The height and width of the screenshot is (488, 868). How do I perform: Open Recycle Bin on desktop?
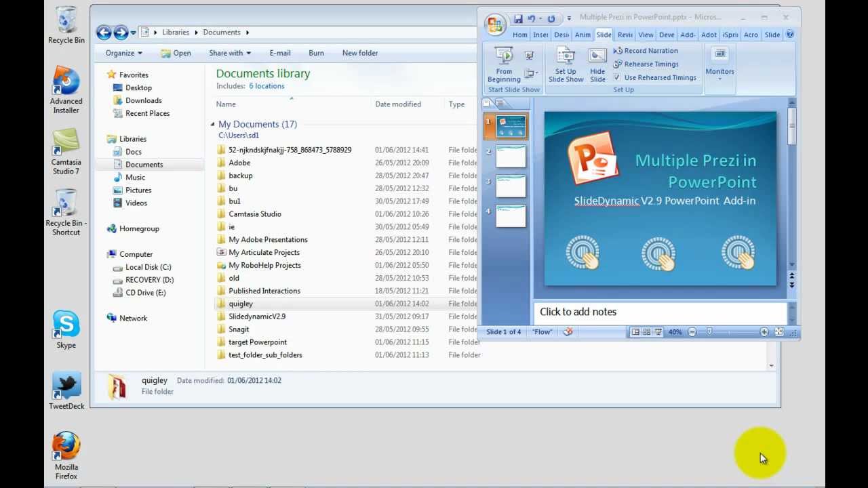point(66,25)
